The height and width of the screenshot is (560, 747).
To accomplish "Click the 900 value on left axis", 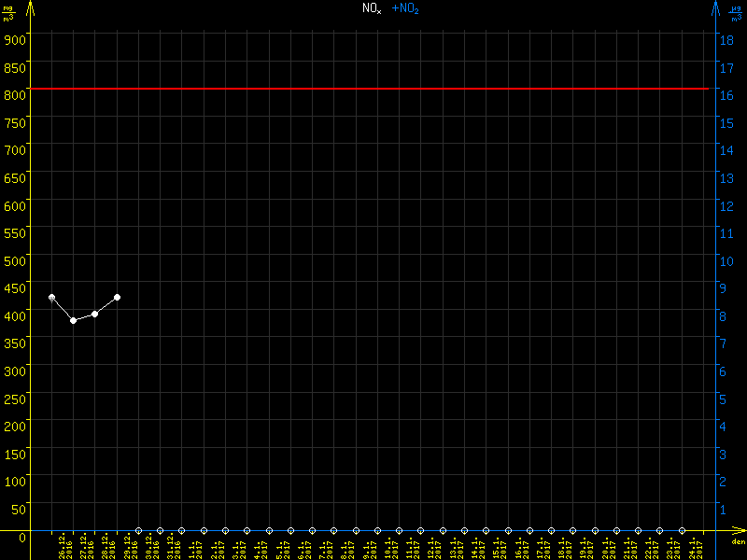I will (15, 39).
